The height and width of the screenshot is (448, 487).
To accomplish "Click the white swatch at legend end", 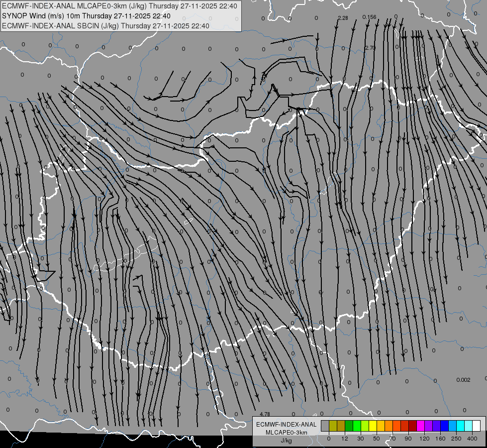I will 477,426.
